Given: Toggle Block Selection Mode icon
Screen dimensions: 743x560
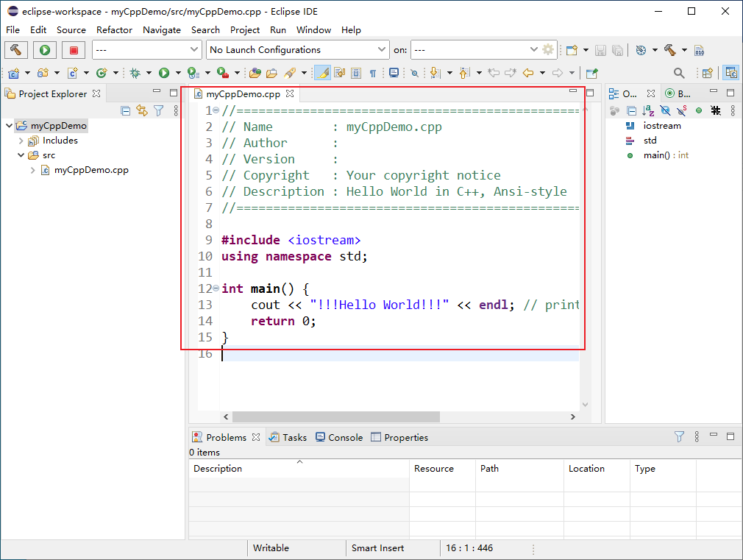Looking at the screenshot, I should click(356, 73).
